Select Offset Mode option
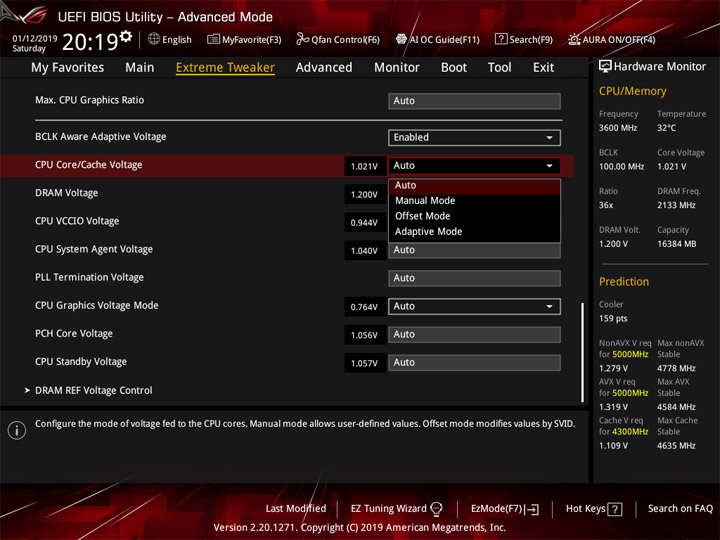The width and height of the screenshot is (720, 540). pos(474,216)
